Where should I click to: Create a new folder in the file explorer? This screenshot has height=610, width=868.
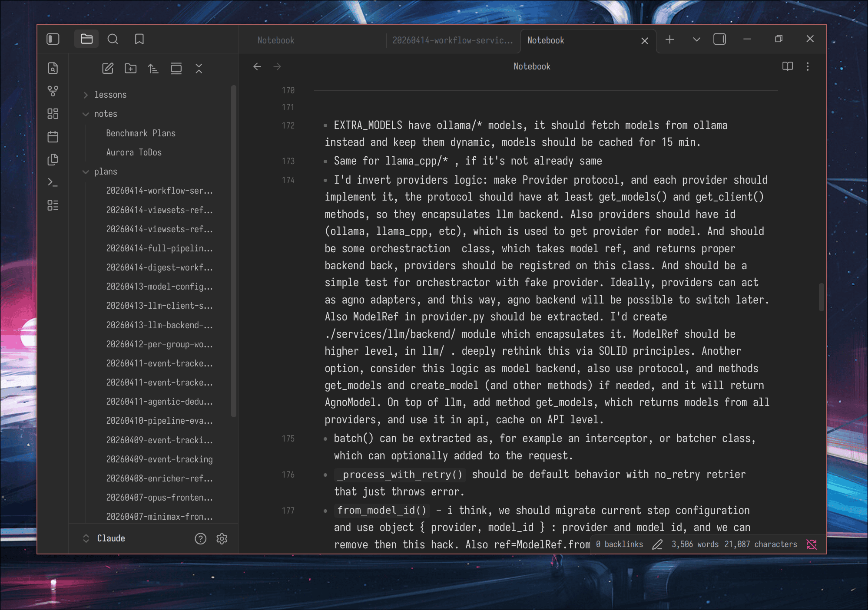coord(130,68)
